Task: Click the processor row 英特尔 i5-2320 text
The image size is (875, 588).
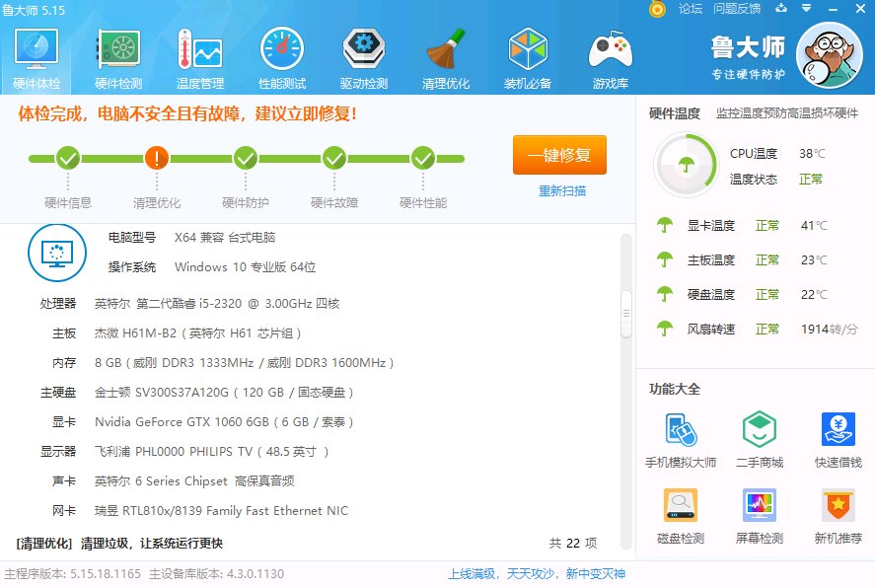Action: 217,304
